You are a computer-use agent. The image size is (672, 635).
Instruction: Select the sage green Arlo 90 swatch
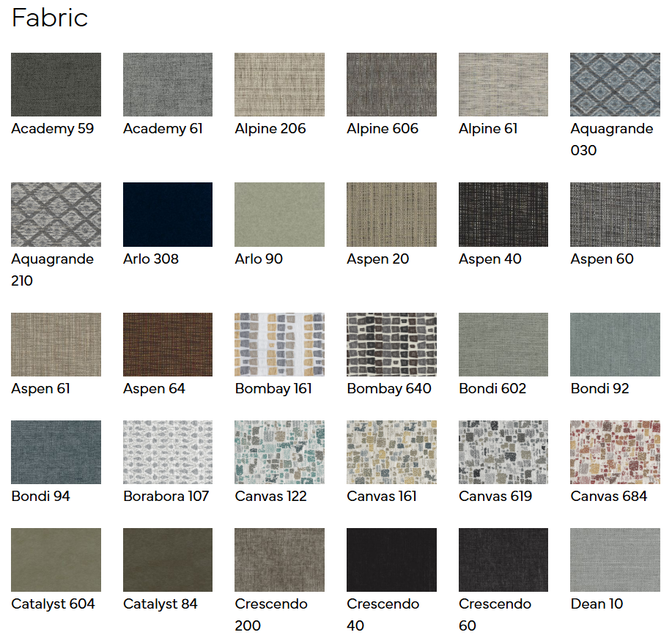(279, 215)
